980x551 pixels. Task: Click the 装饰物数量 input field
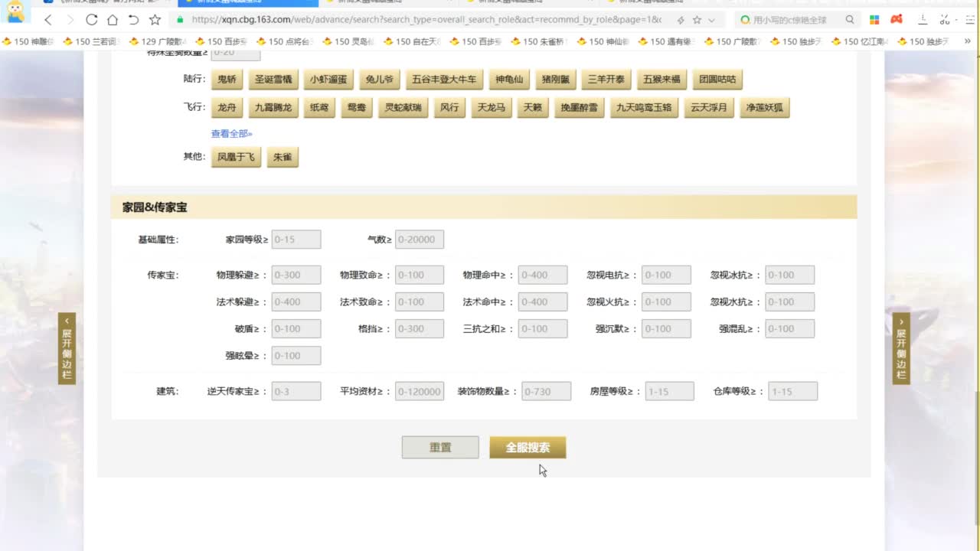pos(547,391)
